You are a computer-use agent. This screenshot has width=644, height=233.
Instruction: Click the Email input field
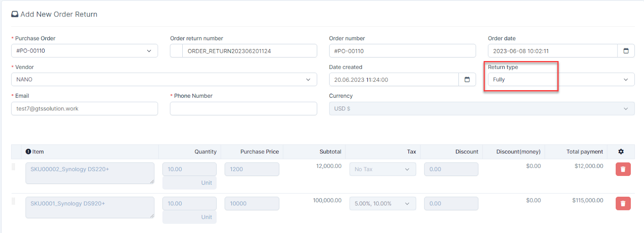point(85,109)
